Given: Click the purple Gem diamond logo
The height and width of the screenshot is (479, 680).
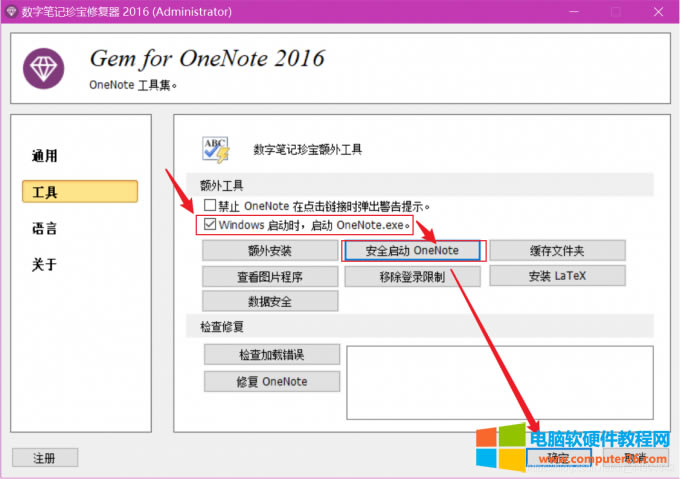Looking at the screenshot, I should coord(43,68).
